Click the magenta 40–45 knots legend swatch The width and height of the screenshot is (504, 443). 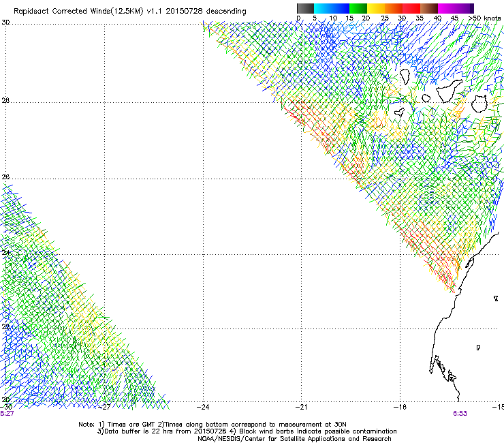[x=447, y=8]
